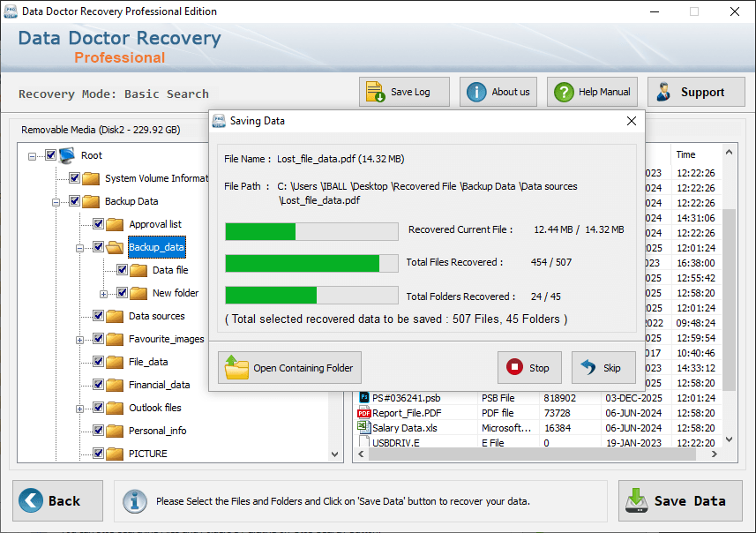
Task: Click the PSB icon of PS#036241.psb
Action: pyautogui.click(x=364, y=397)
